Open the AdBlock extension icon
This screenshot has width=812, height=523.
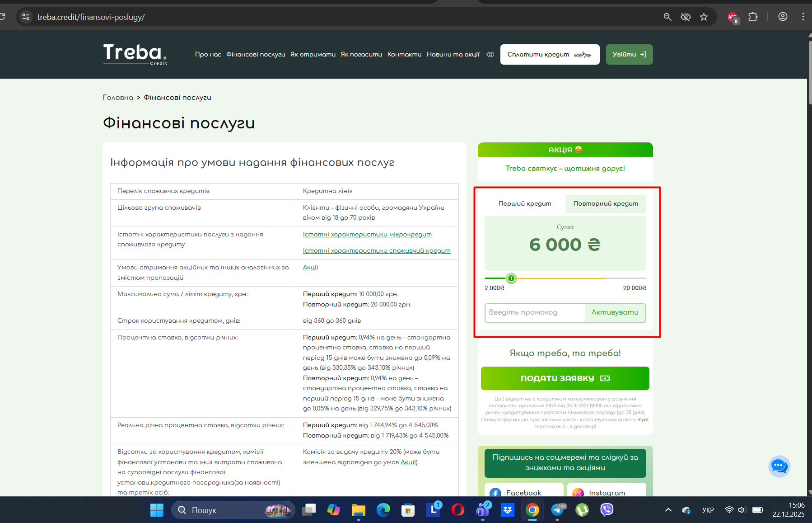tap(733, 17)
